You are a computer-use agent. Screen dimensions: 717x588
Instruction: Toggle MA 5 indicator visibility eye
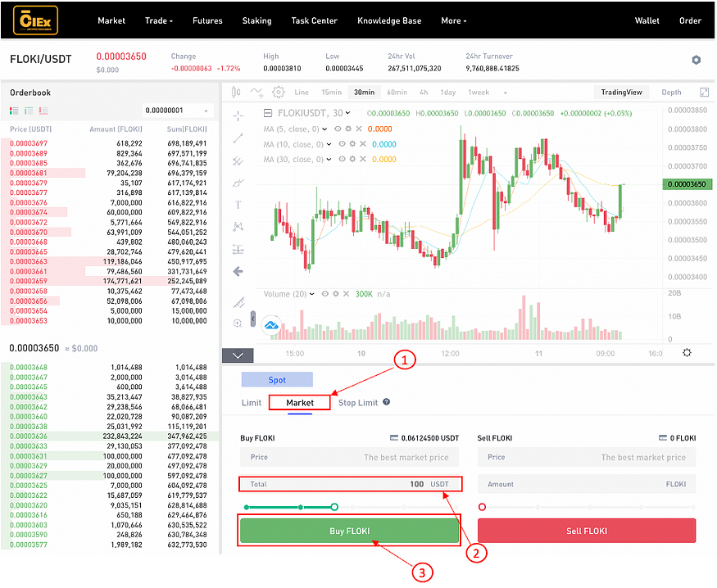point(338,129)
